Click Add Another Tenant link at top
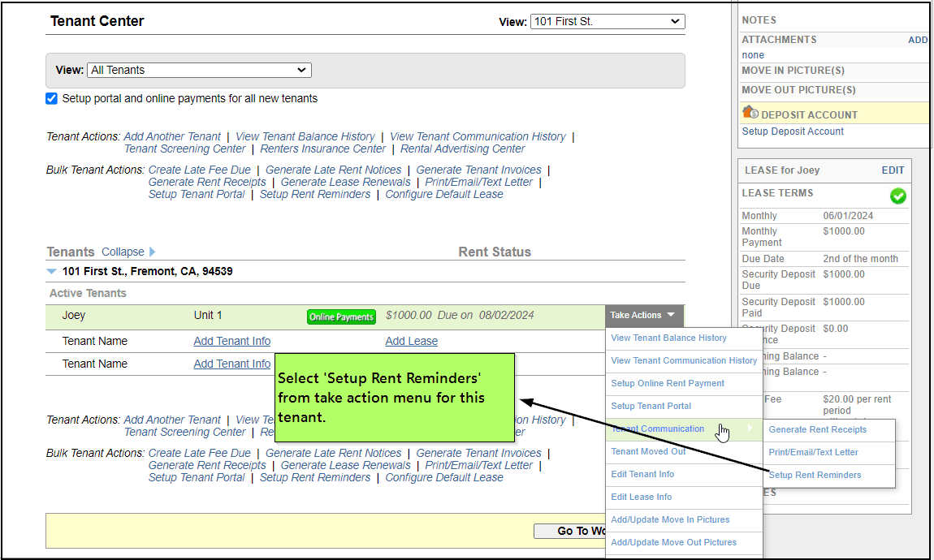934x560 pixels. 172,136
